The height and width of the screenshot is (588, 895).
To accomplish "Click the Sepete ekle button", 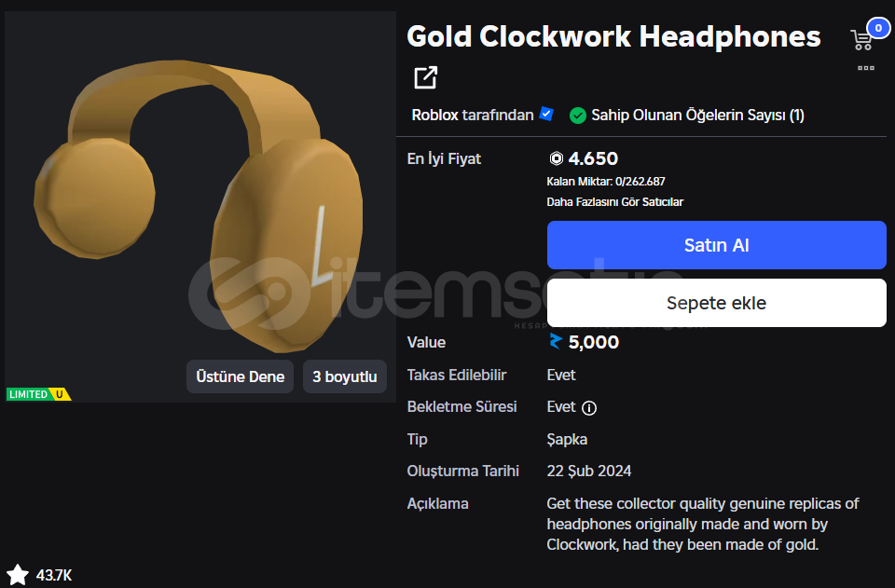I will coord(716,303).
